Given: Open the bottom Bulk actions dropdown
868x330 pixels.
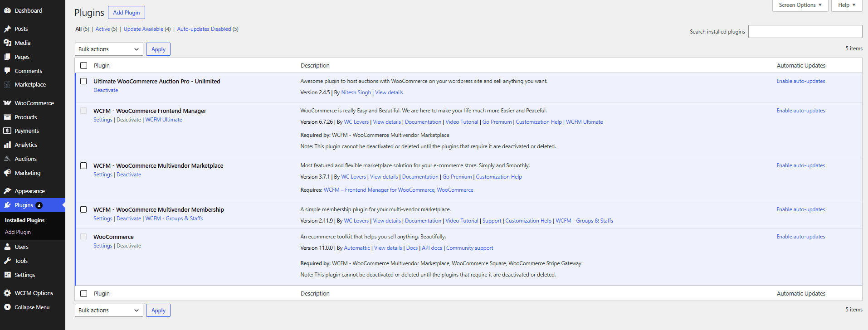Looking at the screenshot, I should pyautogui.click(x=109, y=310).
